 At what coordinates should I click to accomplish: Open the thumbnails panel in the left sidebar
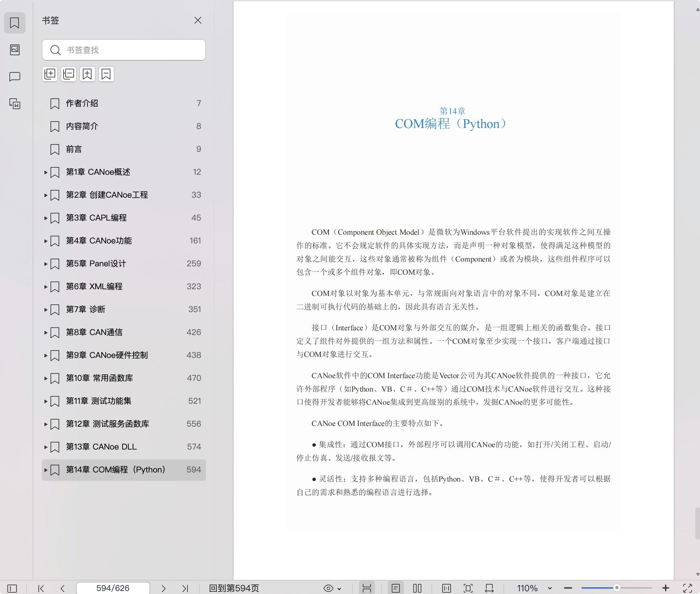(14, 50)
